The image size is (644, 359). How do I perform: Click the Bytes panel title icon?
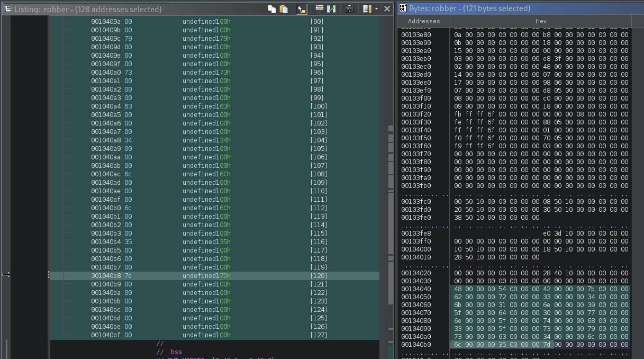point(403,8)
